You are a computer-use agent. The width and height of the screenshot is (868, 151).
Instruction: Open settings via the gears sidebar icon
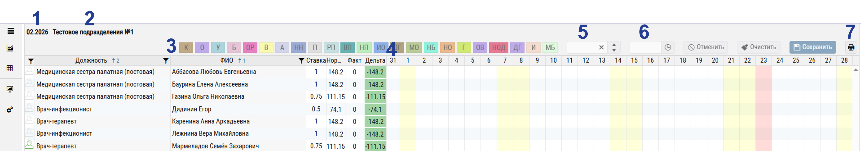(x=10, y=110)
